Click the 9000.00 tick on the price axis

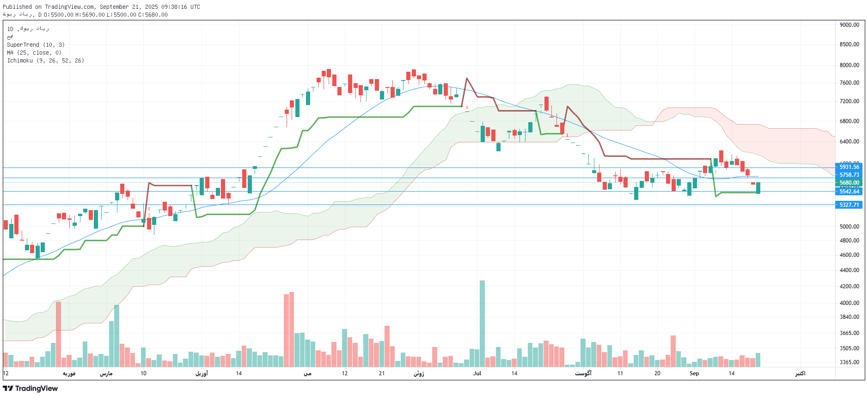click(849, 25)
